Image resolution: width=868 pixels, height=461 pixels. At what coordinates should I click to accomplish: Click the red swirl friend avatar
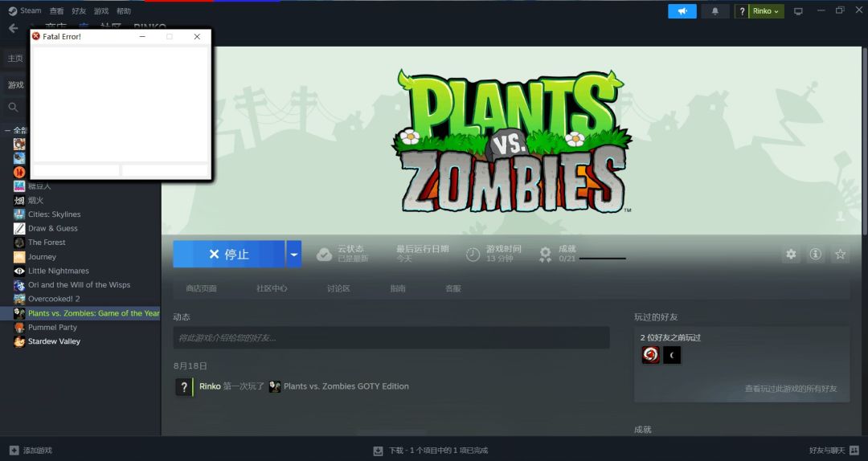(x=650, y=355)
